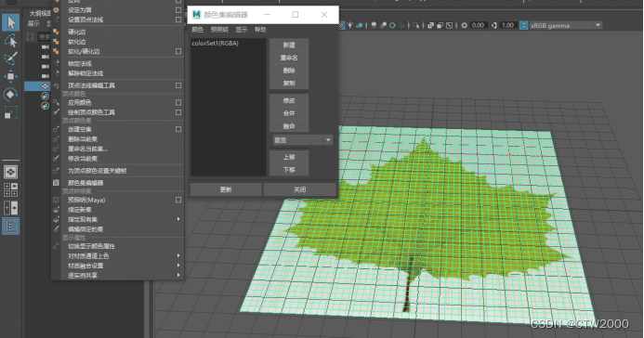Choose 颜色集编辑器 menu entry
This screenshot has height=338, width=644.
[85, 183]
